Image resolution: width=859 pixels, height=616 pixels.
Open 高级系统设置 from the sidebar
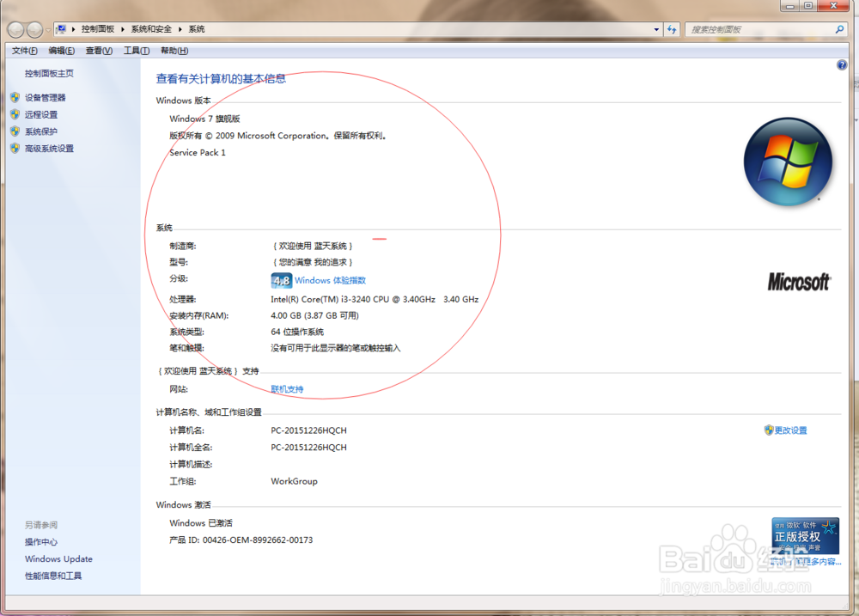coord(49,149)
